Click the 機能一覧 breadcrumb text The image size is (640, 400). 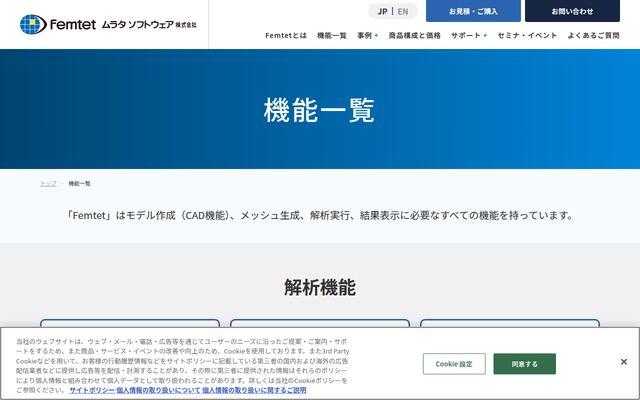click(x=80, y=184)
